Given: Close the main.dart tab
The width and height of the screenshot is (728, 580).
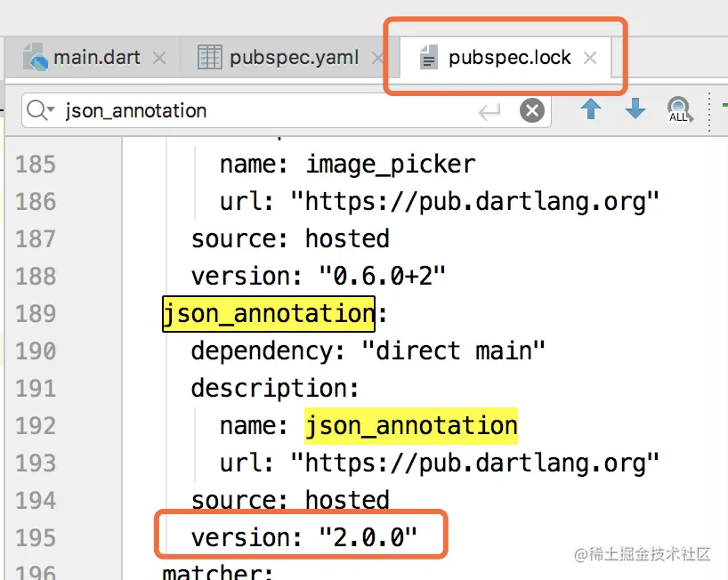Looking at the screenshot, I should click(159, 58).
